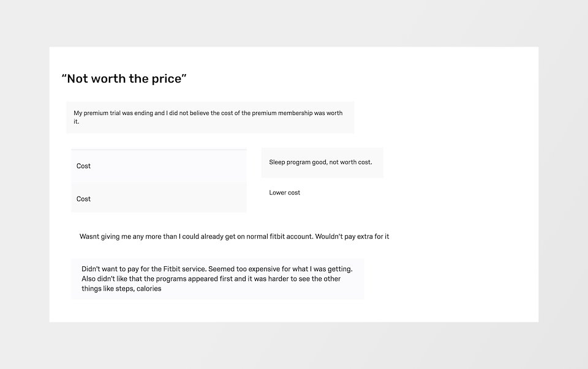Click the "Not worth the price" heading
This screenshot has width=588, height=369.
point(124,79)
